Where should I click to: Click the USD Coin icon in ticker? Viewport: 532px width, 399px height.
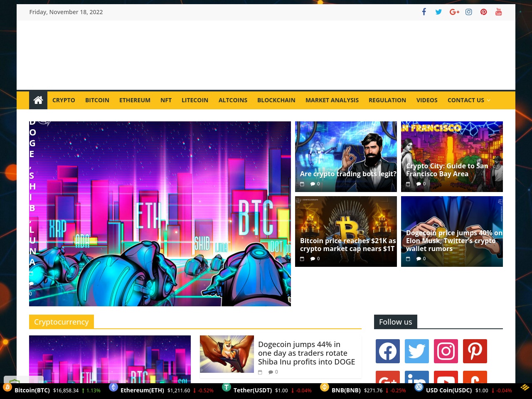tap(419, 387)
